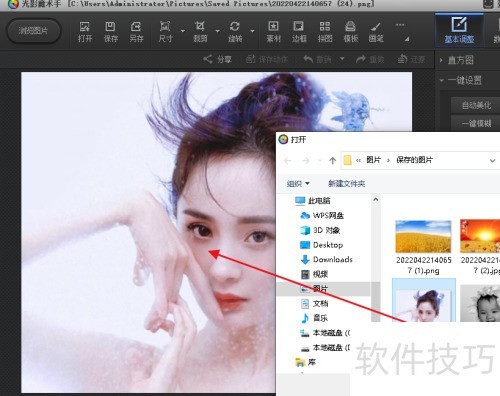Click 保存动作 save action button
Viewport: 500px width, 396px height.
(x=267, y=59)
